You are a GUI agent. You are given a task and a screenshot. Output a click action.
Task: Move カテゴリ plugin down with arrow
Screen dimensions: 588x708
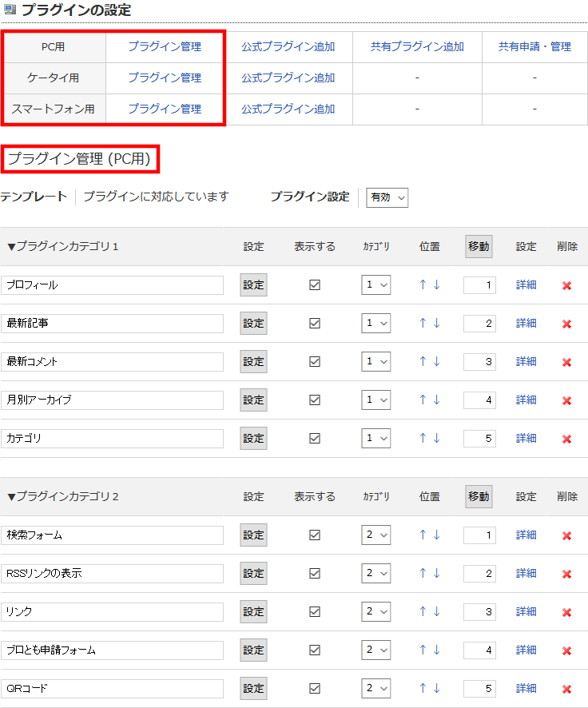tap(436, 438)
